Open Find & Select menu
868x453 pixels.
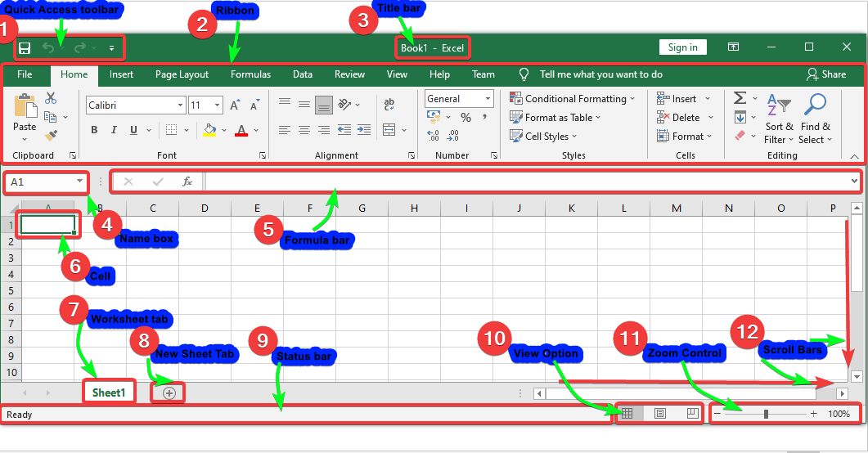pyautogui.click(x=815, y=119)
